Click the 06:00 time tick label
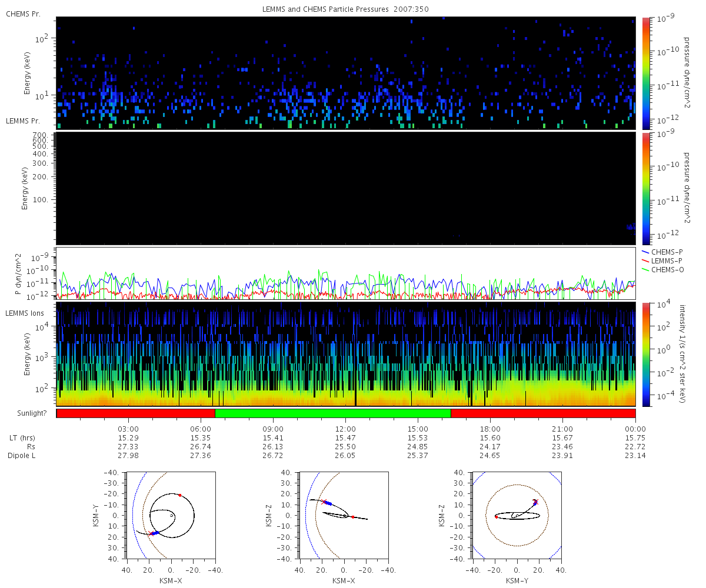Screen dimensions: 706x588 click(201, 429)
